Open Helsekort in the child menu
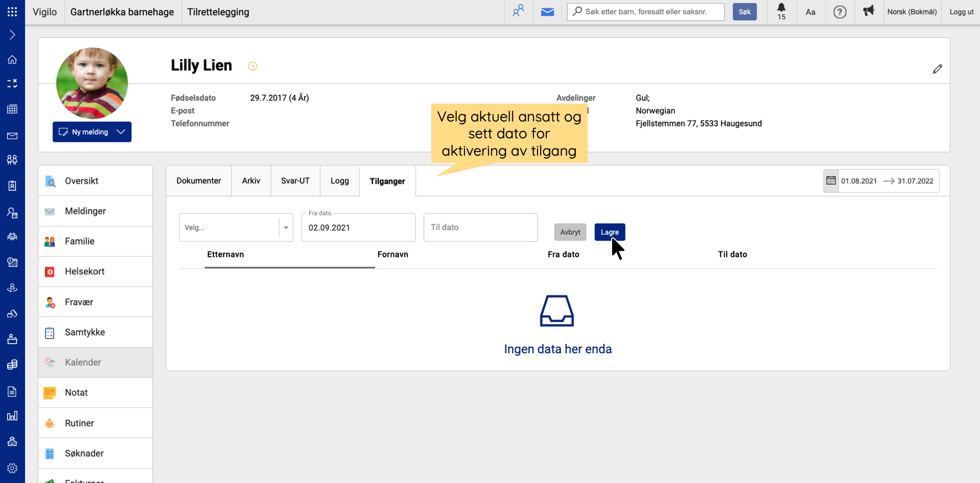The height and width of the screenshot is (483, 980). coord(85,272)
